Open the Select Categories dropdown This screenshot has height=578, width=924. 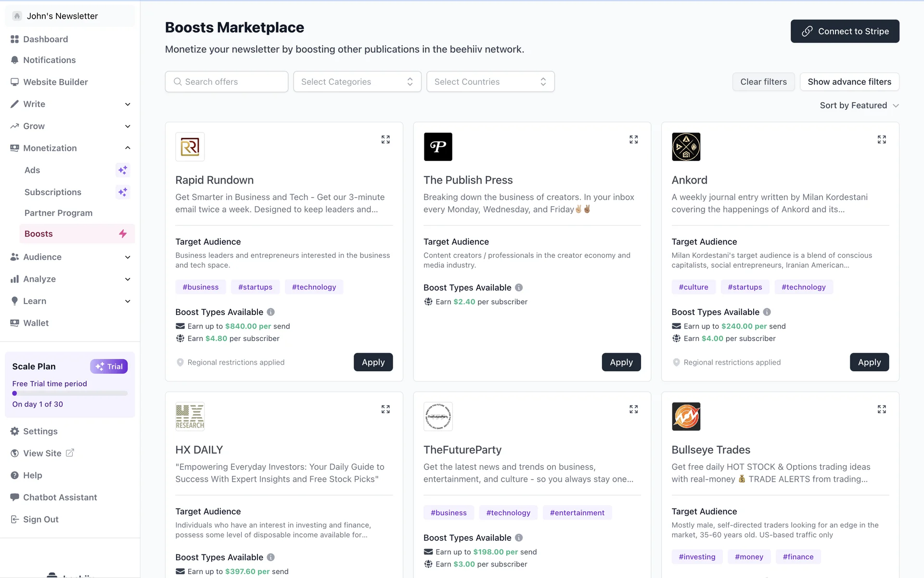click(357, 82)
